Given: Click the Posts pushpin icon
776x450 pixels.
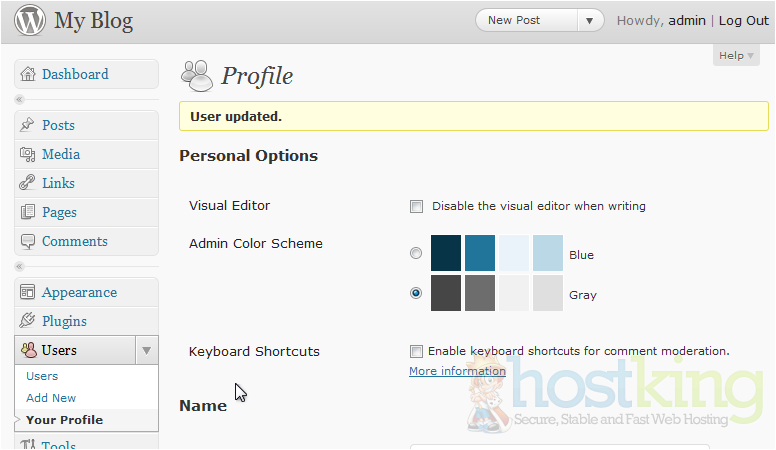Looking at the screenshot, I should 27,125.
